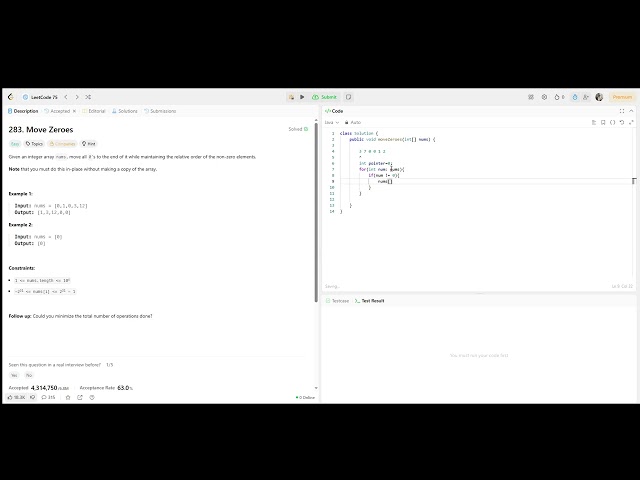
Task: Open the Java language dropdown
Action: [x=332, y=122]
